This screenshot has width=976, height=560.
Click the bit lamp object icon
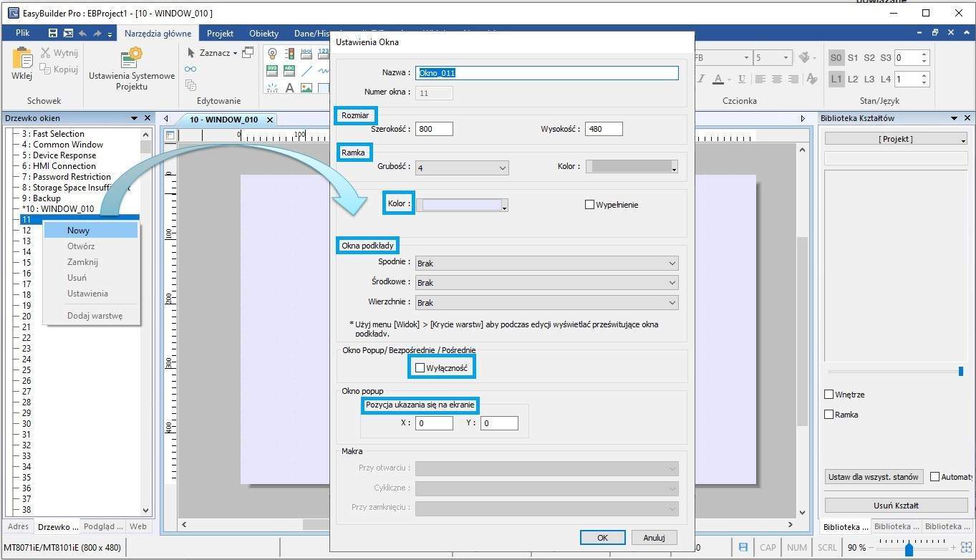[272, 53]
